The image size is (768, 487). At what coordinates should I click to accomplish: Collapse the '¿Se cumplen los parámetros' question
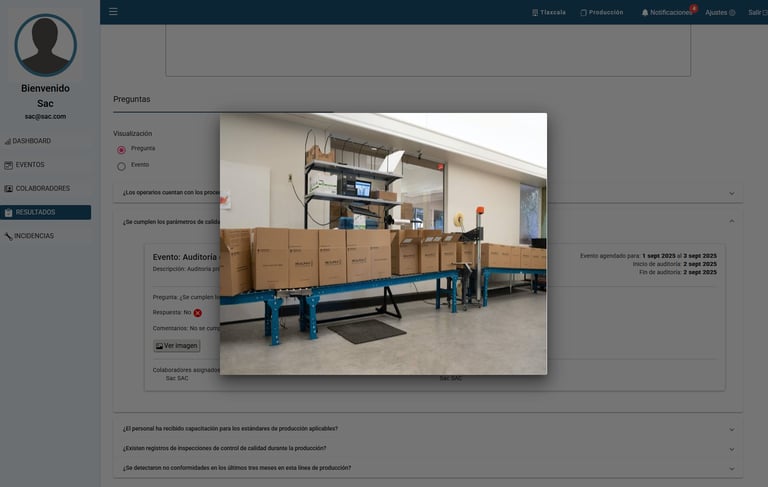pos(732,221)
